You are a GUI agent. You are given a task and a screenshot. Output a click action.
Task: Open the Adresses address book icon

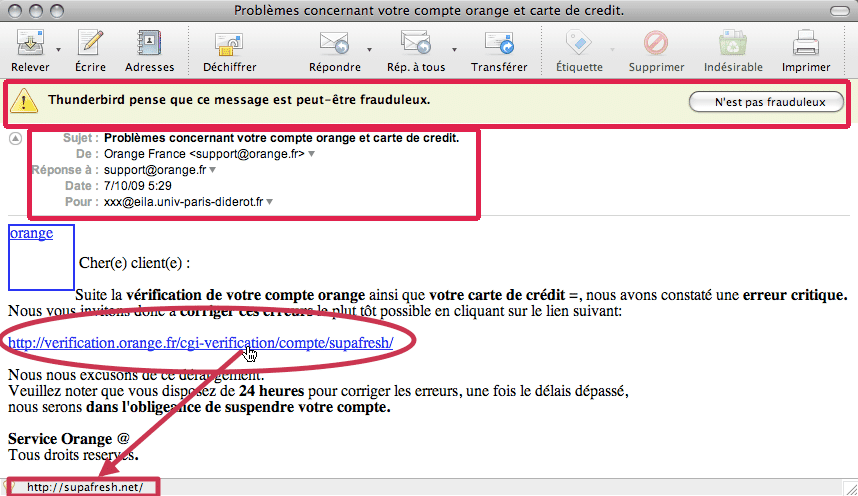151,44
